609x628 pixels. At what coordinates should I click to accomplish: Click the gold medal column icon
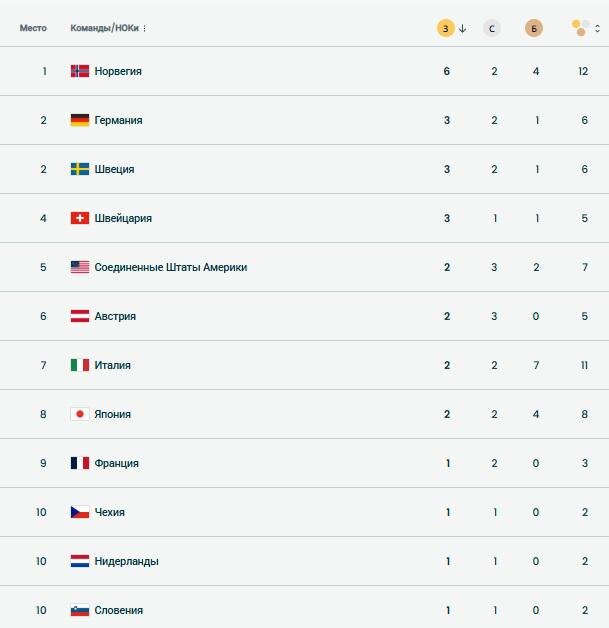[446, 28]
